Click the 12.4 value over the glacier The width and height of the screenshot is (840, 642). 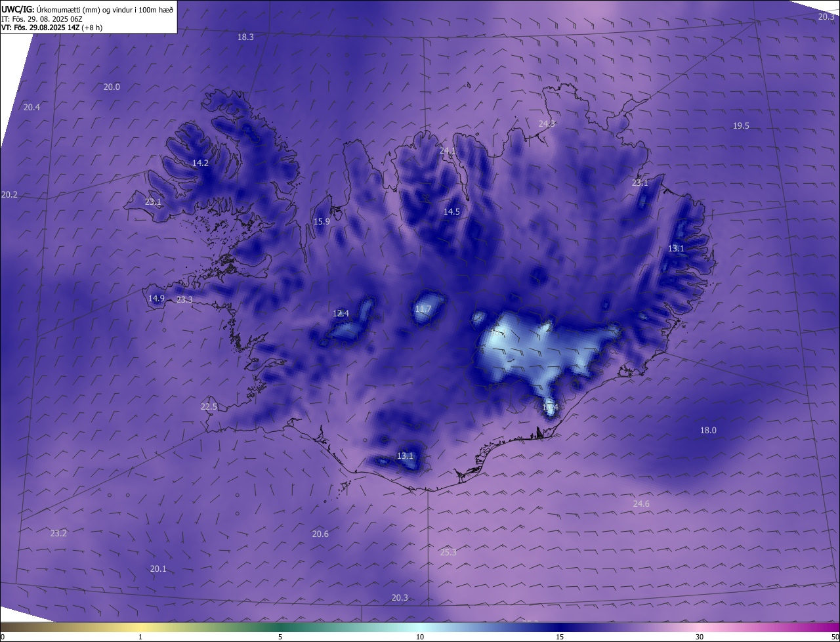(341, 314)
